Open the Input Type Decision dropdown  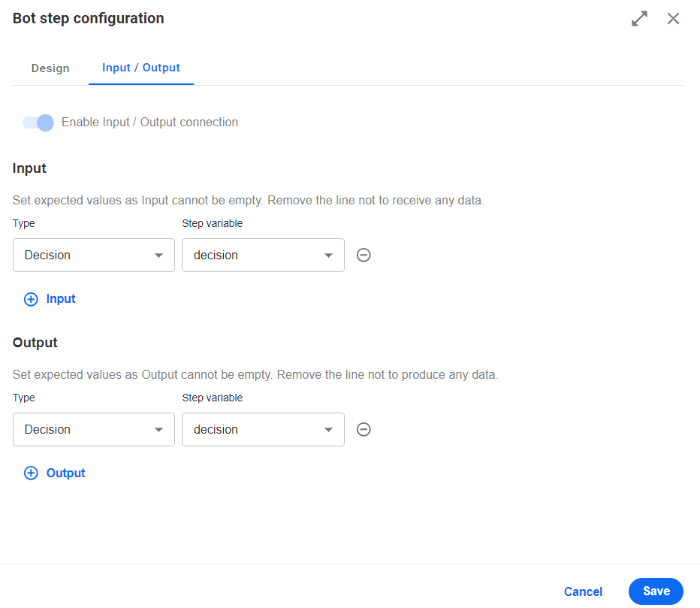pos(94,255)
